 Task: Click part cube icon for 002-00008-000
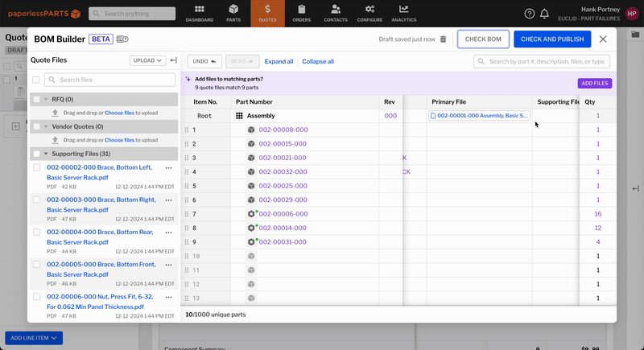point(251,130)
